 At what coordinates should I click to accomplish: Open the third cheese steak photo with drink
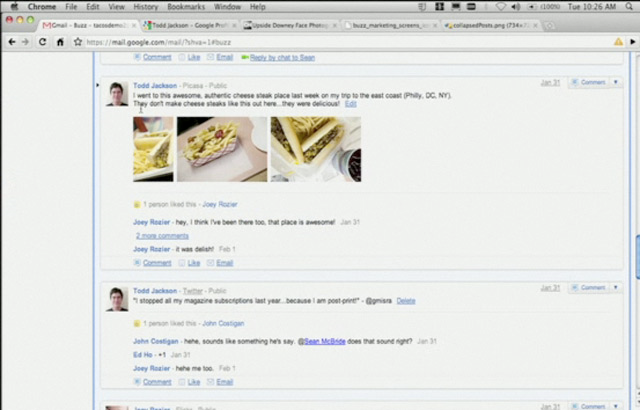[316, 149]
